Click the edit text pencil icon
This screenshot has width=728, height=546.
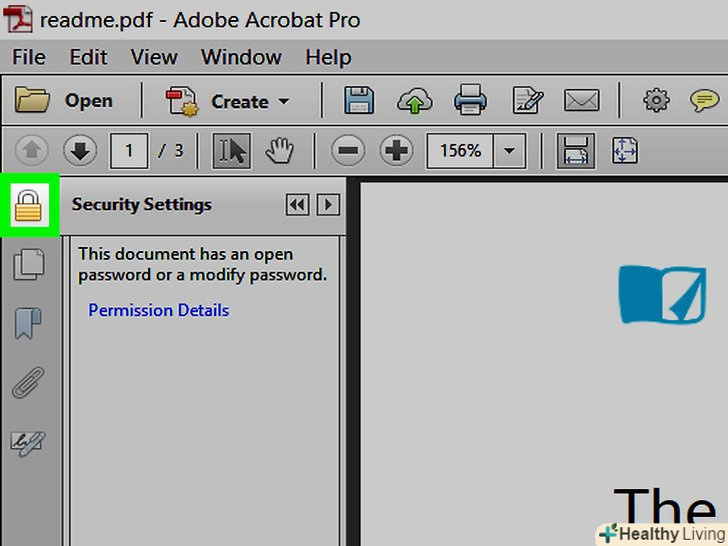(x=527, y=100)
